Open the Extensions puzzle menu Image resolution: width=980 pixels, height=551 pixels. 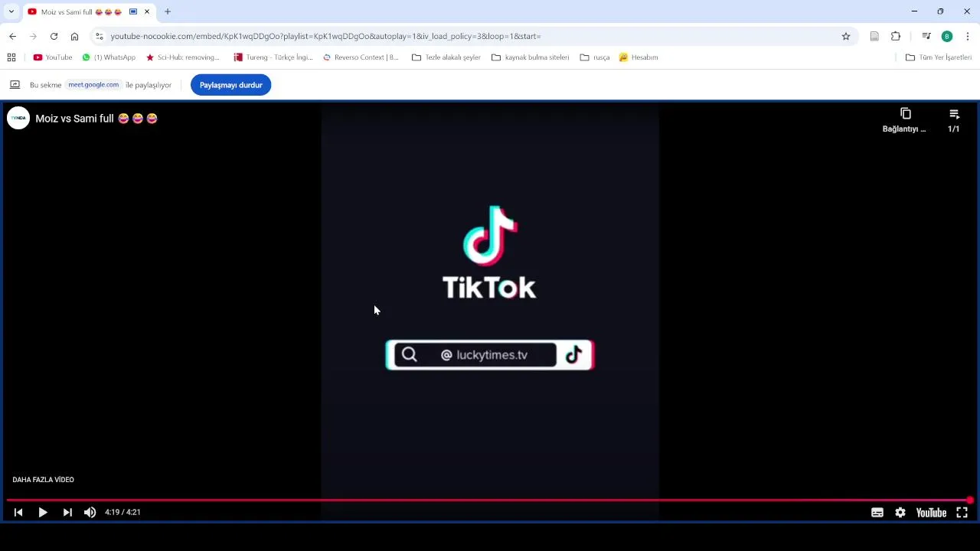tap(896, 36)
